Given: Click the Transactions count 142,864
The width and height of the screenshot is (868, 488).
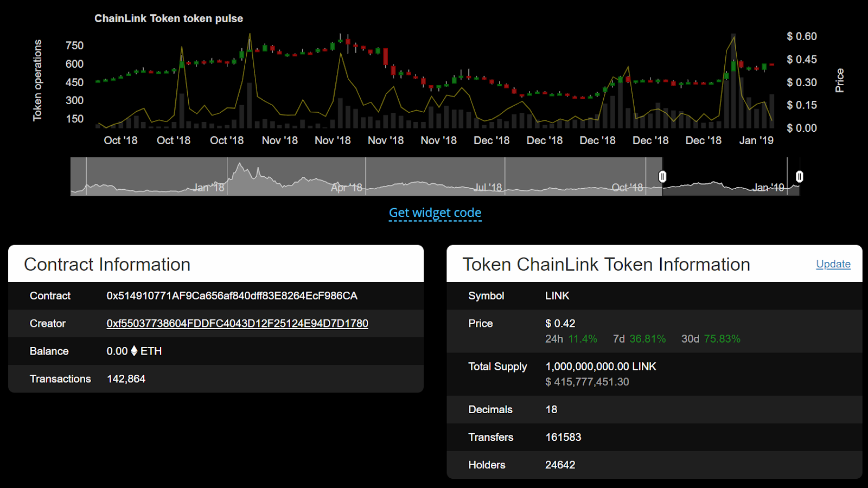Looking at the screenshot, I should click(x=126, y=379).
